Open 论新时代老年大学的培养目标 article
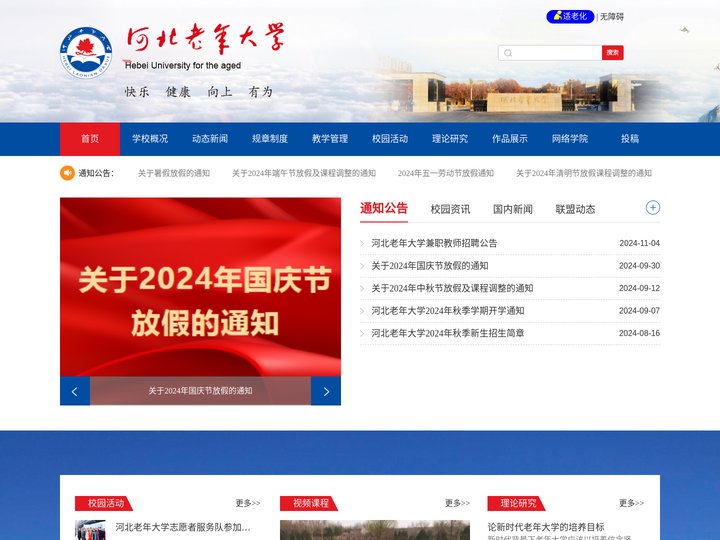Image resolution: width=720 pixels, height=540 pixels. click(546, 527)
